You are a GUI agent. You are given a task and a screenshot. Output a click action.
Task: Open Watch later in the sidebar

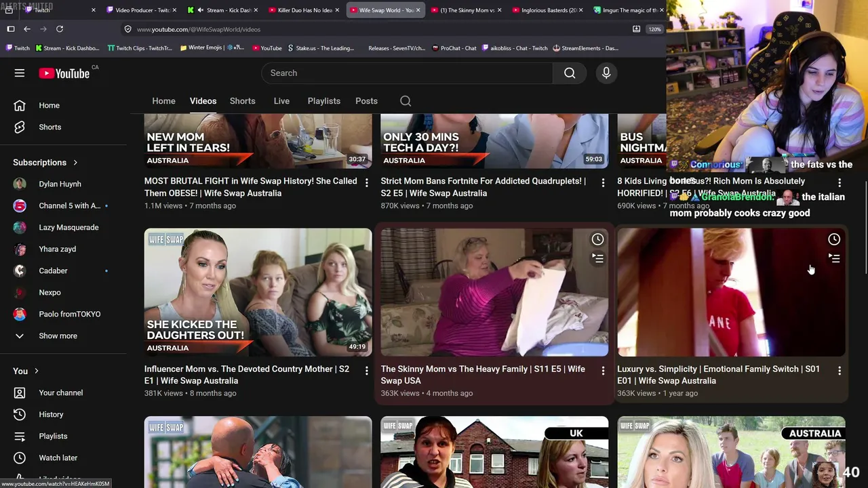coord(63,457)
